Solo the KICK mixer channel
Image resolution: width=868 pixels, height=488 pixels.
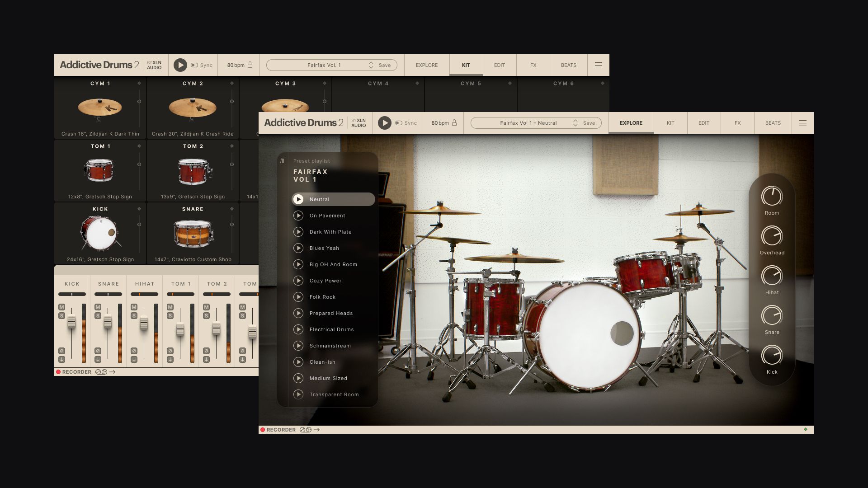(x=61, y=315)
